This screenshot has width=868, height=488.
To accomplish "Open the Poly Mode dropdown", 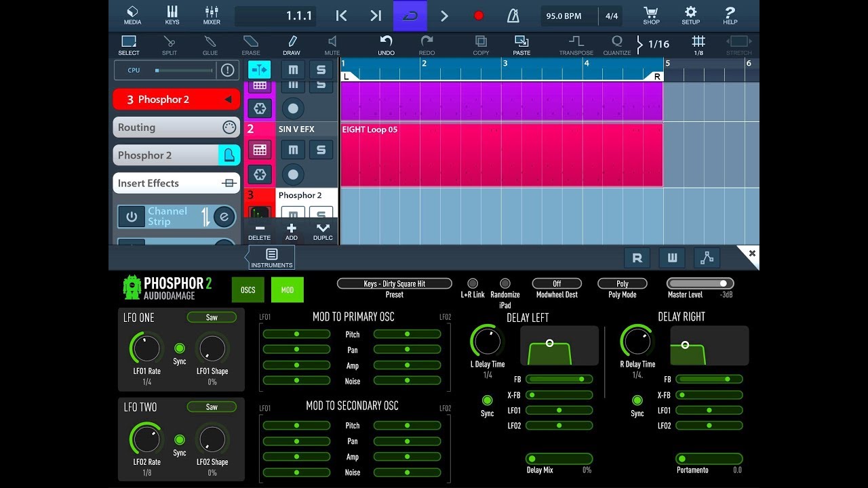I will [x=623, y=283].
